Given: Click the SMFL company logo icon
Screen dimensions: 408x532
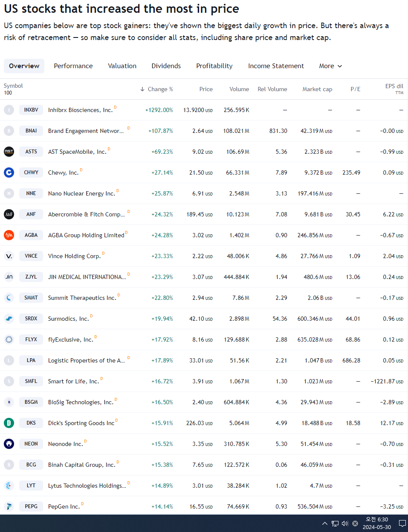Looking at the screenshot, I should click(9, 381).
